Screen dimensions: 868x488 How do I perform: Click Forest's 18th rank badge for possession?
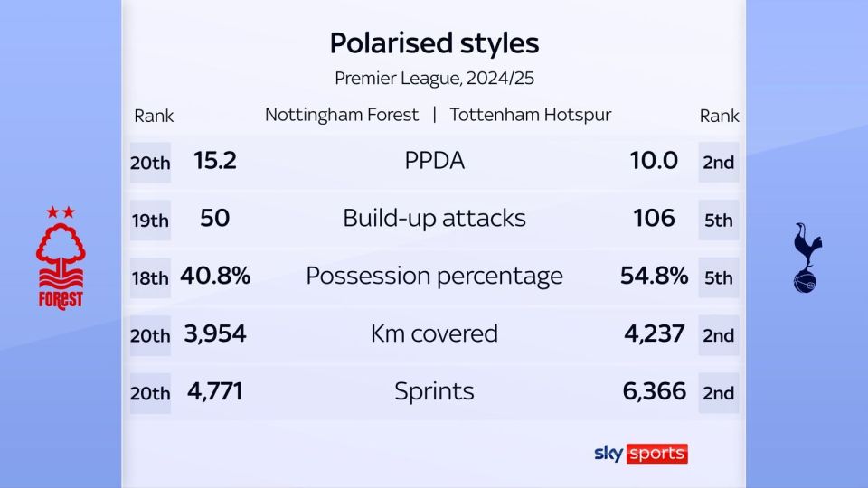(x=149, y=278)
